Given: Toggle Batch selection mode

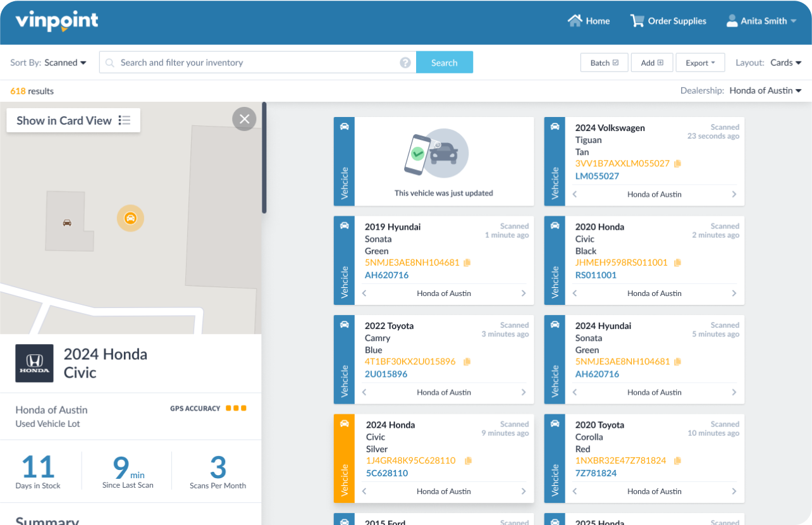Looking at the screenshot, I should coord(603,62).
